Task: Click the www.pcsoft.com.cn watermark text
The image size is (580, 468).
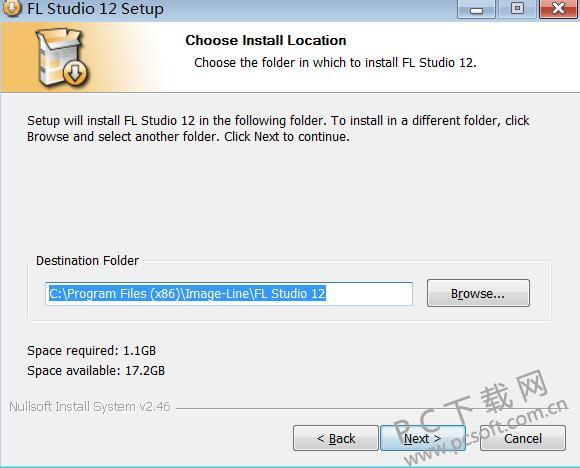Action: [x=486, y=433]
